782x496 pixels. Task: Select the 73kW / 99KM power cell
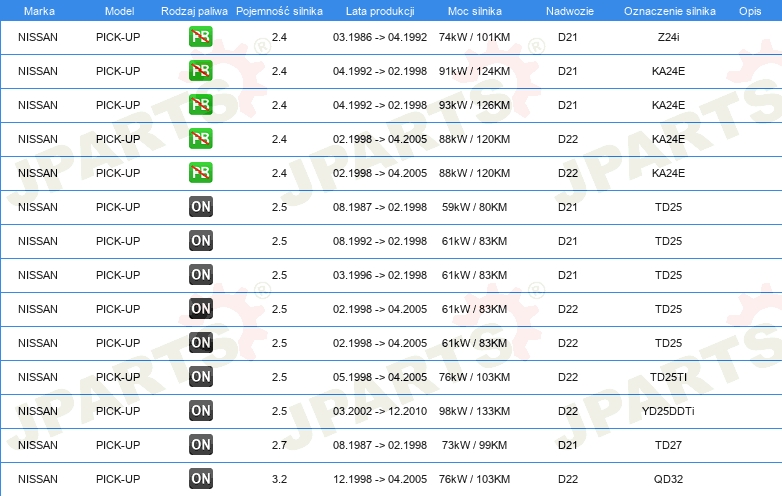474,445
